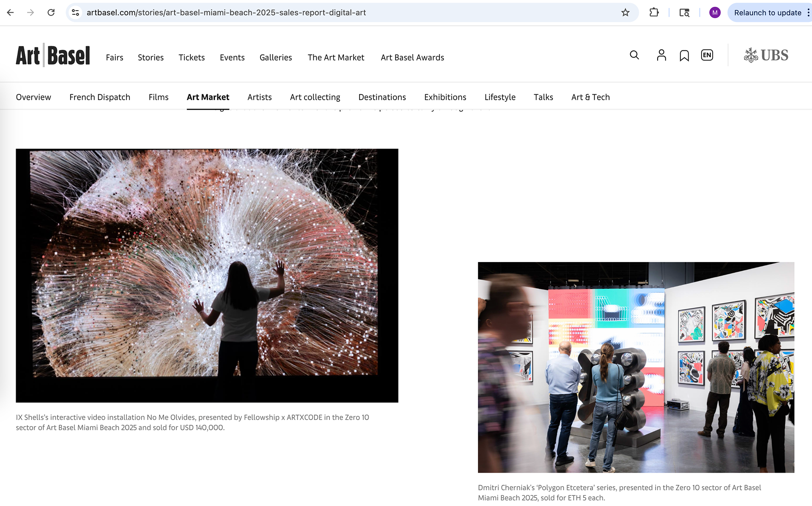This screenshot has width=812, height=506.
Task: Click the UBS sponsor logo
Action: tap(766, 55)
